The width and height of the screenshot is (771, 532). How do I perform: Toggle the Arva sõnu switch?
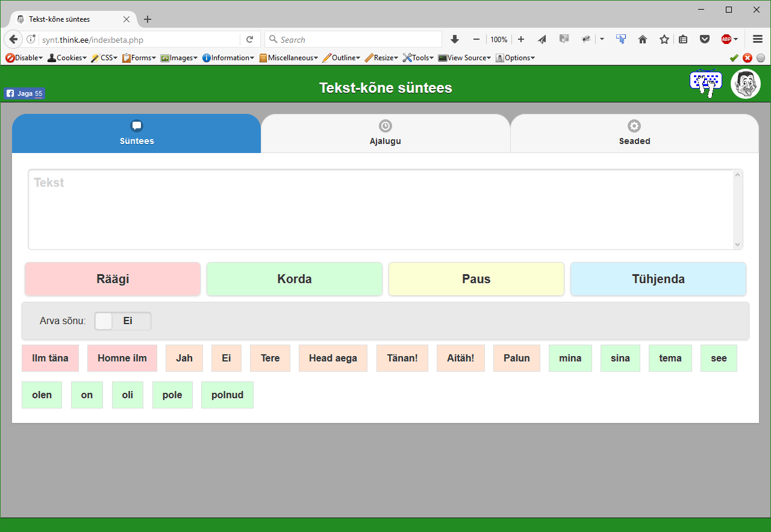(x=123, y=321)
